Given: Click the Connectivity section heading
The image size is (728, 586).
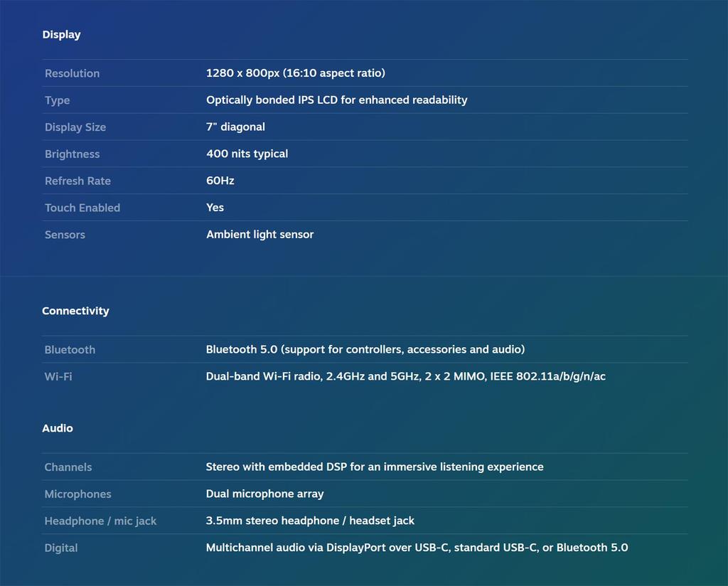Looking at the screenshot, I should 75,311.
